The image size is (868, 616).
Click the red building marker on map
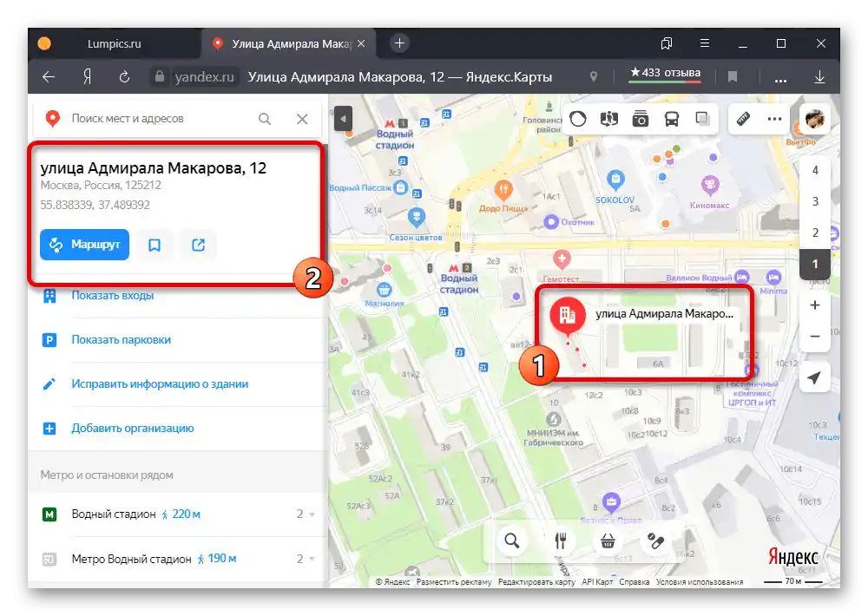point(568,315)
